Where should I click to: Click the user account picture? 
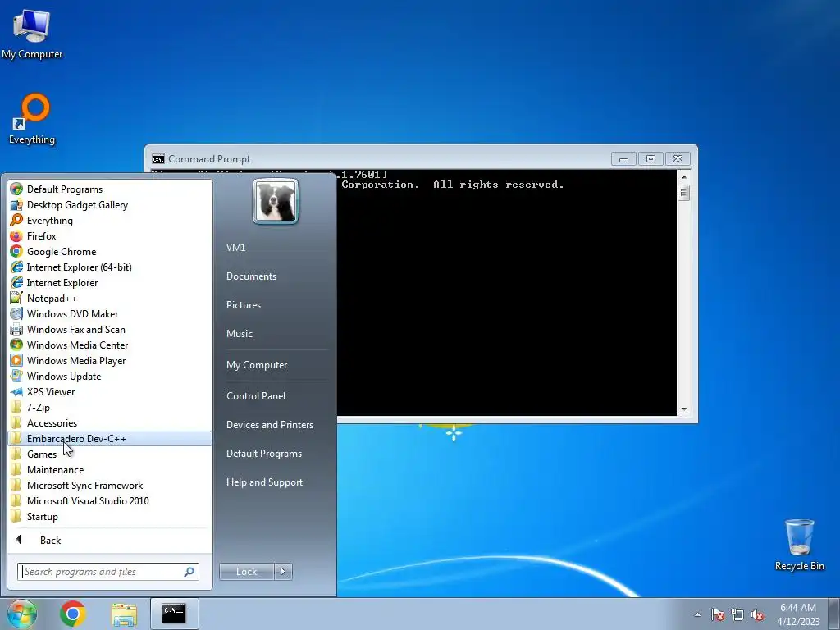coord(276,201)
